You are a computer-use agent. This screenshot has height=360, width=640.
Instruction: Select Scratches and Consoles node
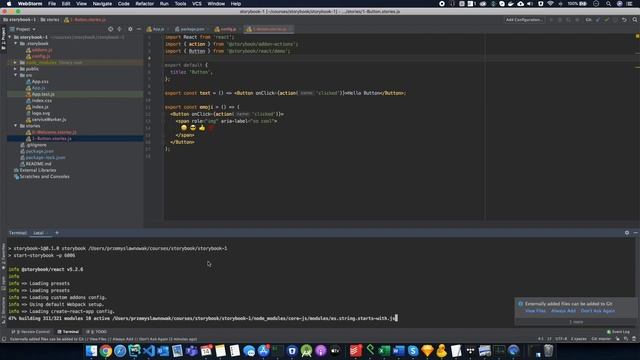tap(44, 177)
